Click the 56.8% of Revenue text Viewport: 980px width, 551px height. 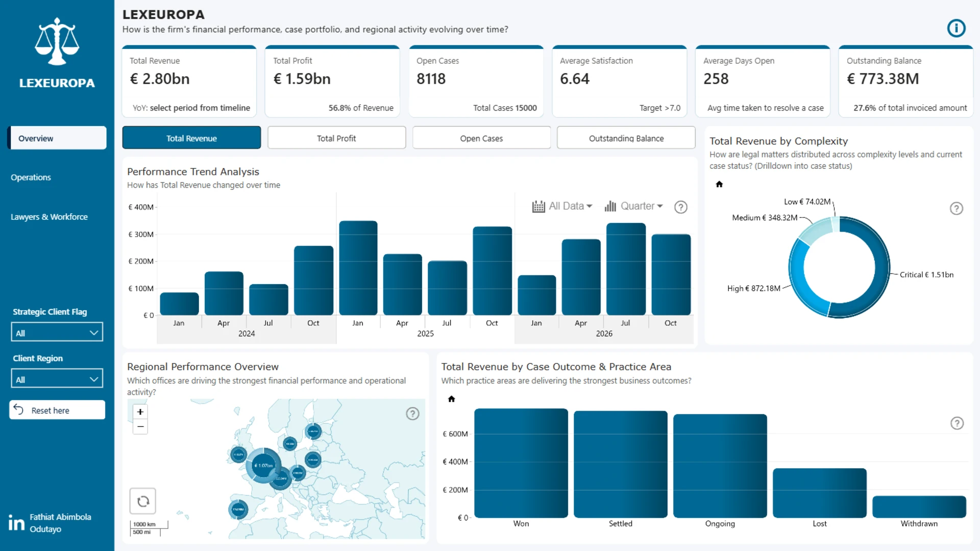point(361,108)
